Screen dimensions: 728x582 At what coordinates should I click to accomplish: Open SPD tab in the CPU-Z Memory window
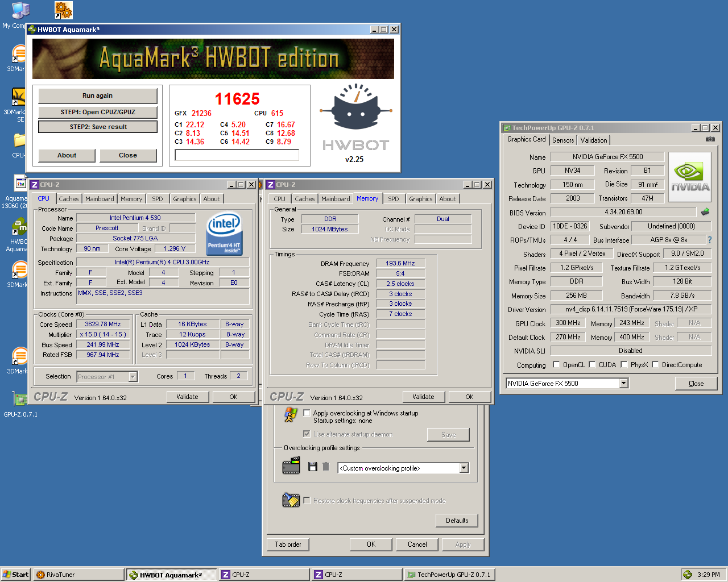[x=394, y=199]
